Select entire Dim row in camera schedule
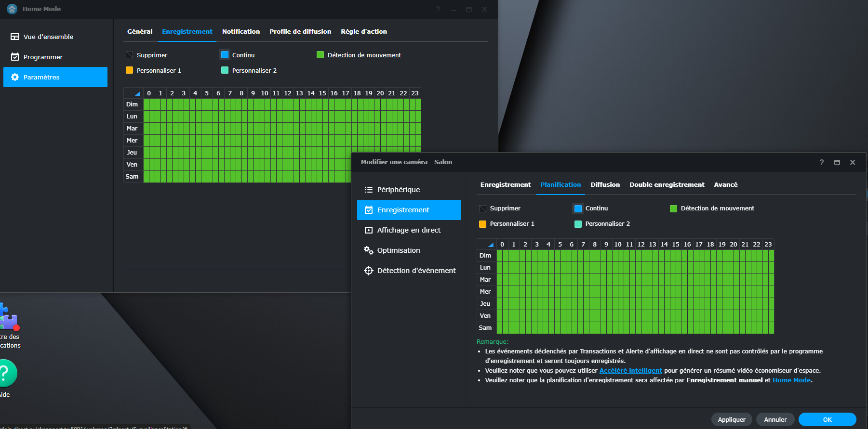868x429 pixels. tap(485, 256)
